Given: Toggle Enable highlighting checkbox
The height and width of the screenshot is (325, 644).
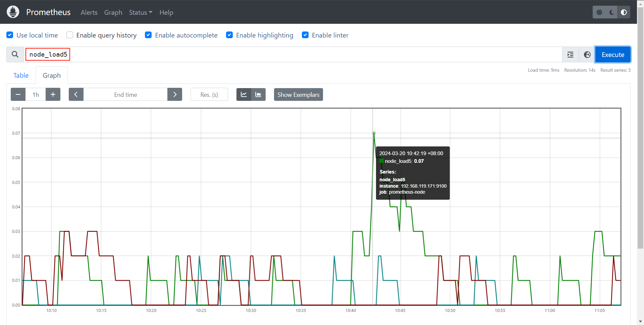Looking at the screenshot, I should pyautogui.click(x=229, y=35).
